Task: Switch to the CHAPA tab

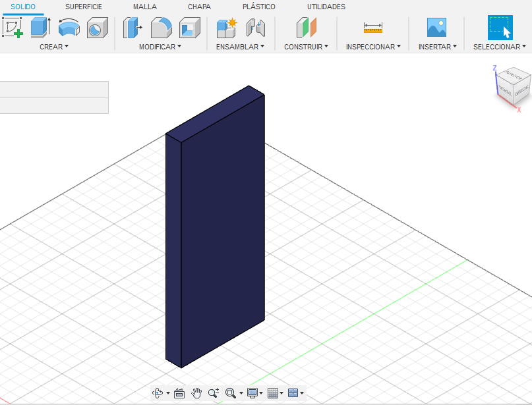Action: [199, 7]
